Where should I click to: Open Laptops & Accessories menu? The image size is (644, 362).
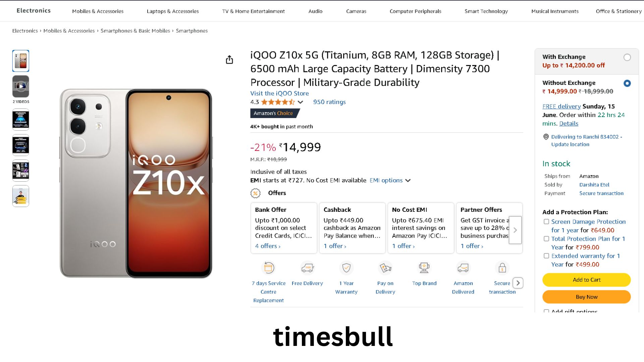click(x=173, y=11)
